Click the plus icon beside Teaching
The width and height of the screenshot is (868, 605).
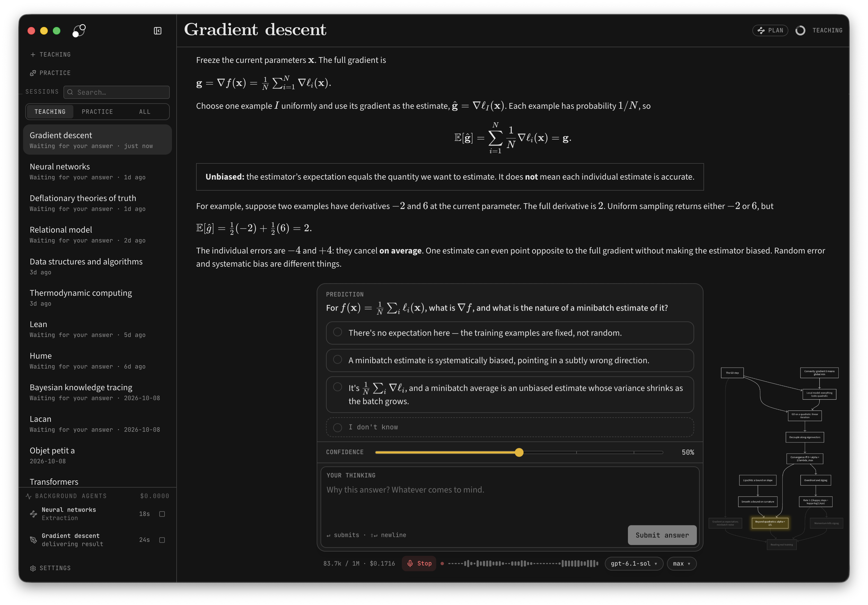tap(33, 54)
